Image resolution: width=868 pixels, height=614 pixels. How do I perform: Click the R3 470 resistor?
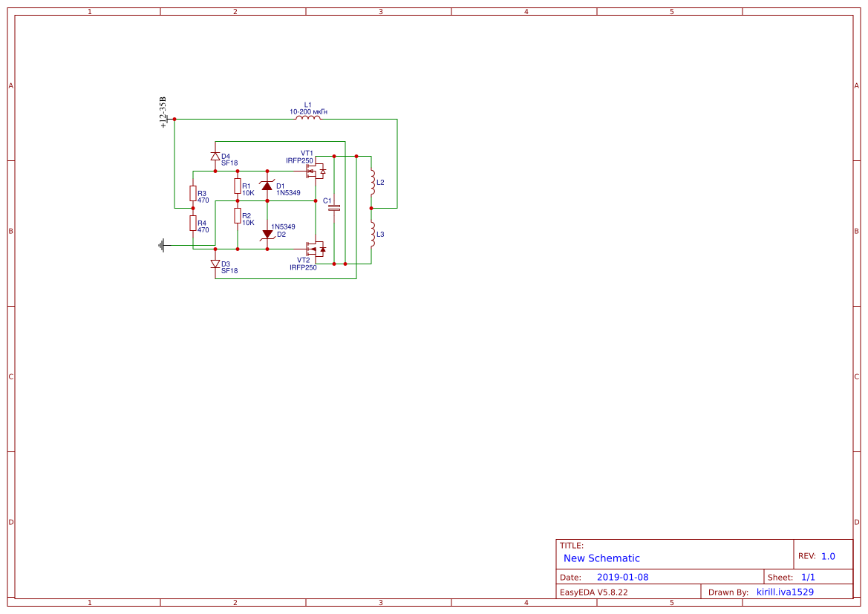[x=193, y=193]
